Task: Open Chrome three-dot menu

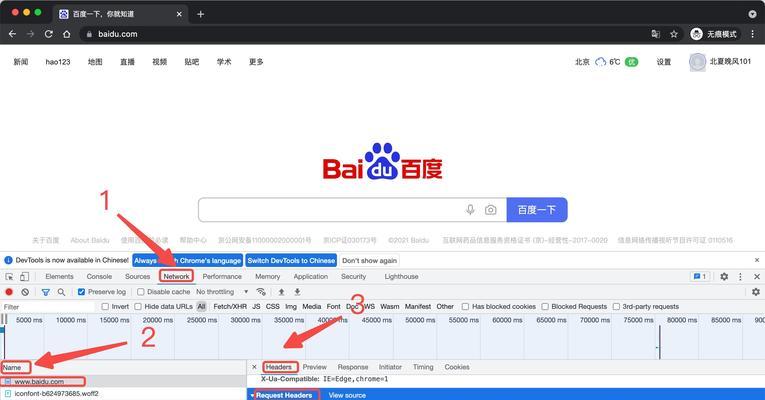Action: 753,34
